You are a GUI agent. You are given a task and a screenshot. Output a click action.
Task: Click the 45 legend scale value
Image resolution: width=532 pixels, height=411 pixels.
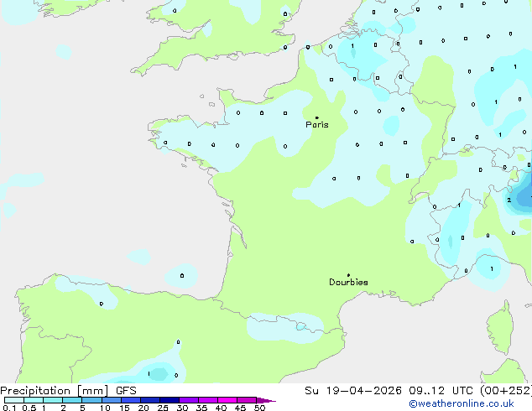point(240,408)
